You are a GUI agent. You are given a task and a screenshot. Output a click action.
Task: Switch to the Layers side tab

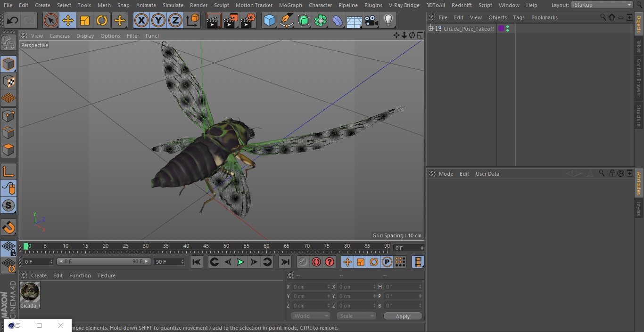[639, 209]
